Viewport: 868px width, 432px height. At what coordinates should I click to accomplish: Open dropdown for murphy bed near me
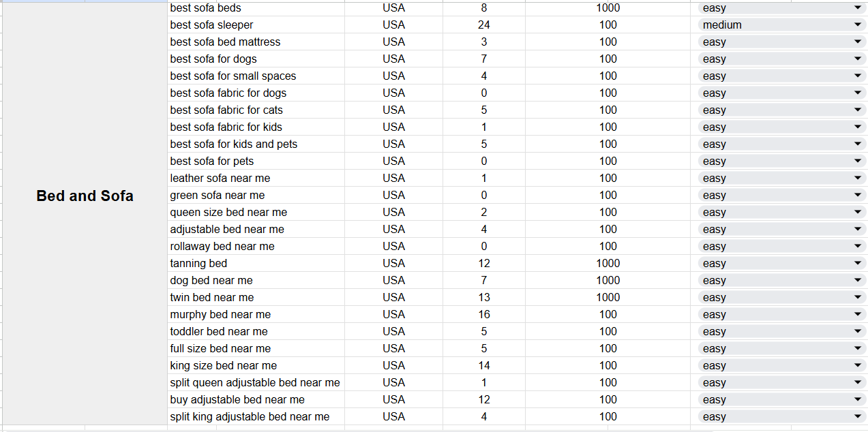coord(858,314)
